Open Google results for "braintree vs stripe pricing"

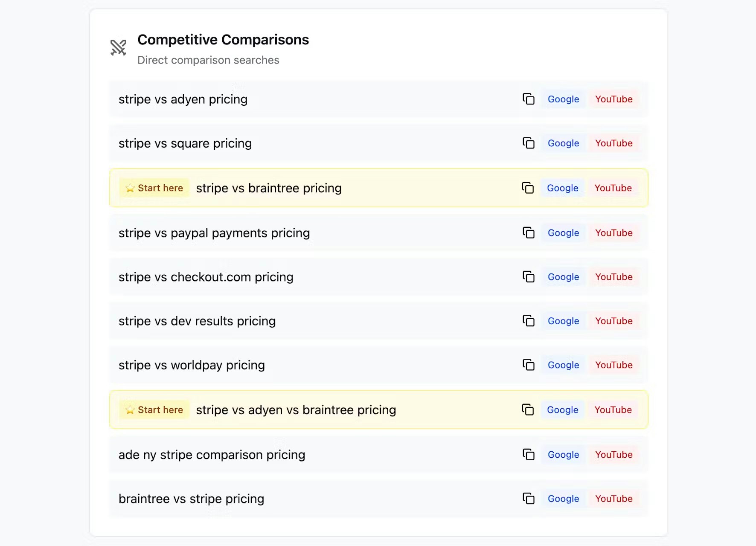coord(563,499)
